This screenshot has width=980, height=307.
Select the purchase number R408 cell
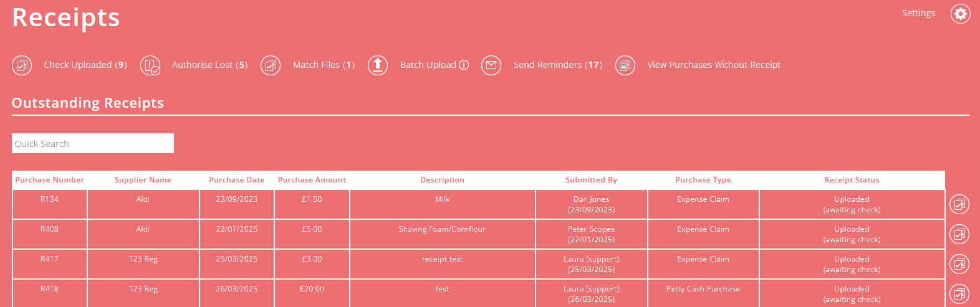coord(50,234)
